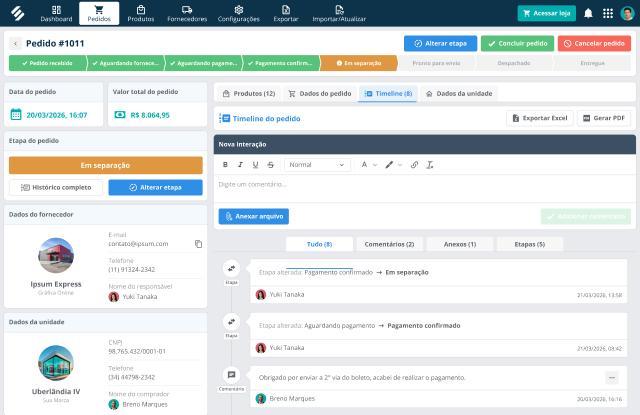Click the orange Em separação status bar
Viewport: 640px width, 415px height.
click(105, 165)
